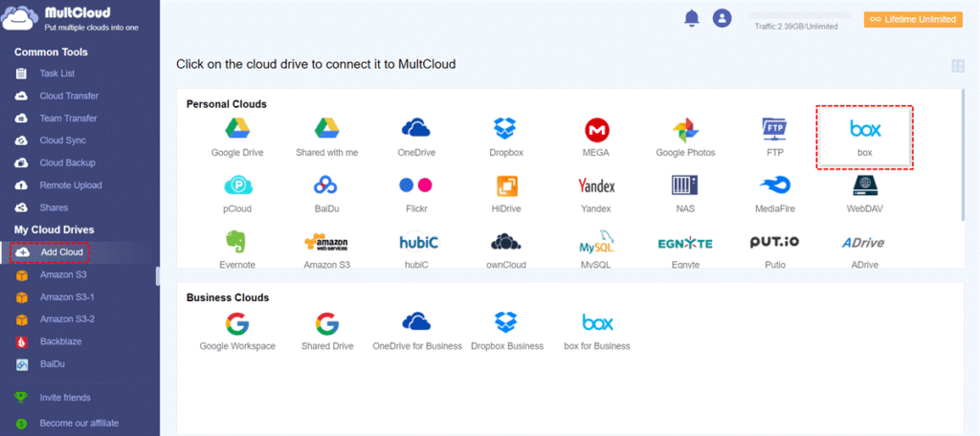Connect Google Workspace business cloud
The image size is (980, 436).
tap(237, 331)
